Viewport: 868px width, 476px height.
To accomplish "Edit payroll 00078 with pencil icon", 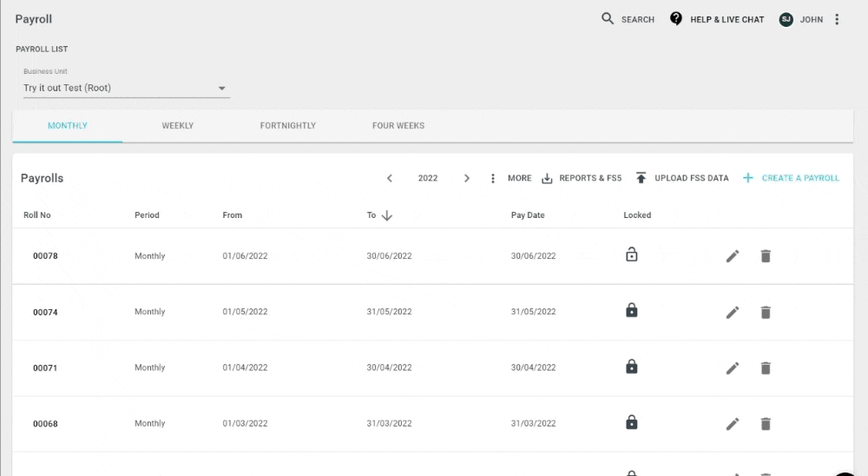I will pos(733,256).
